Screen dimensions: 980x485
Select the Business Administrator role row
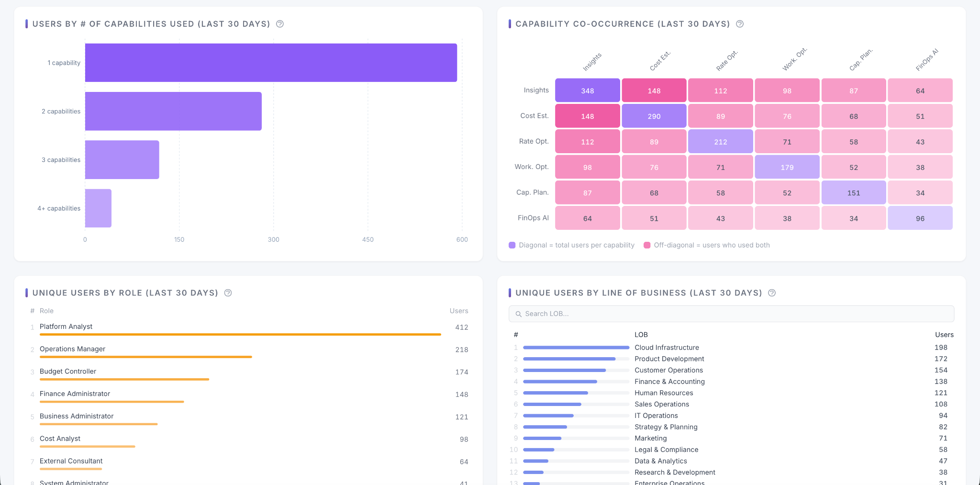click(249, 418)
